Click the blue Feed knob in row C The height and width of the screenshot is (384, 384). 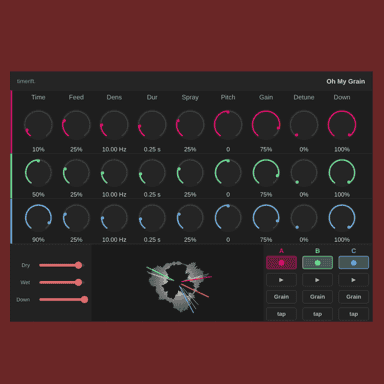pyautogui.click(x=76, y=218)
